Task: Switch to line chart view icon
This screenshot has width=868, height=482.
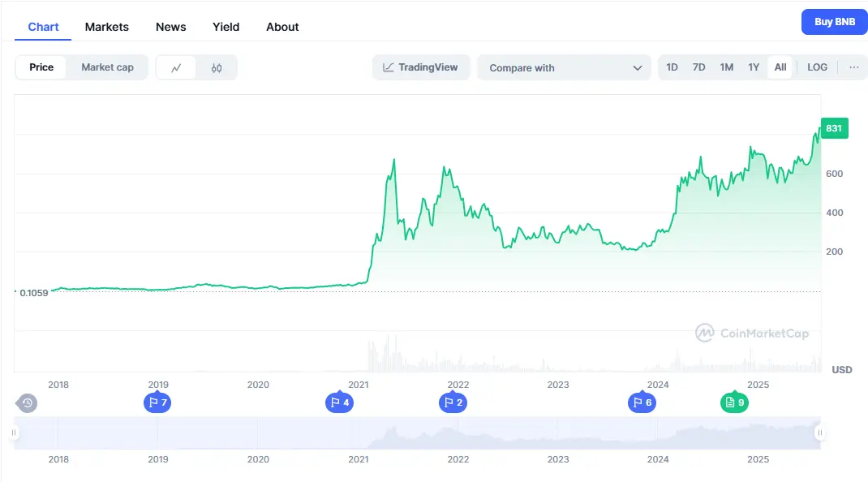Action: [176, 68]
